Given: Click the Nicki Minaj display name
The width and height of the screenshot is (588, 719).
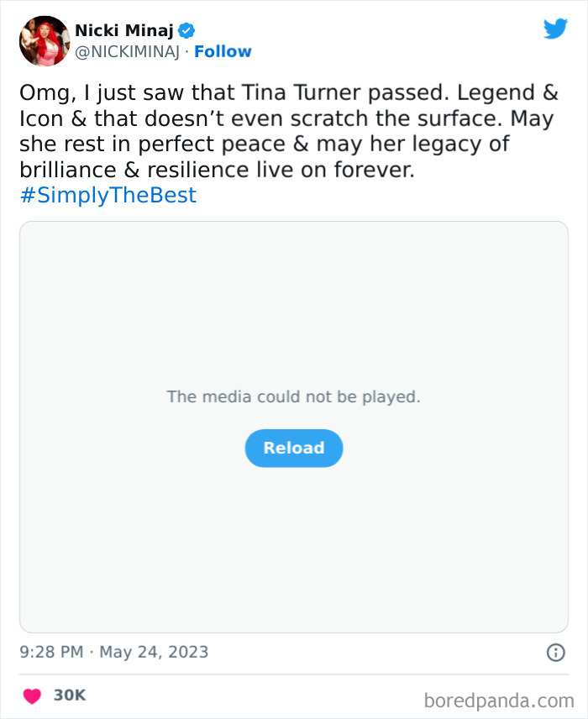Looking at the screenshot, I should click(x=125, y=29).
